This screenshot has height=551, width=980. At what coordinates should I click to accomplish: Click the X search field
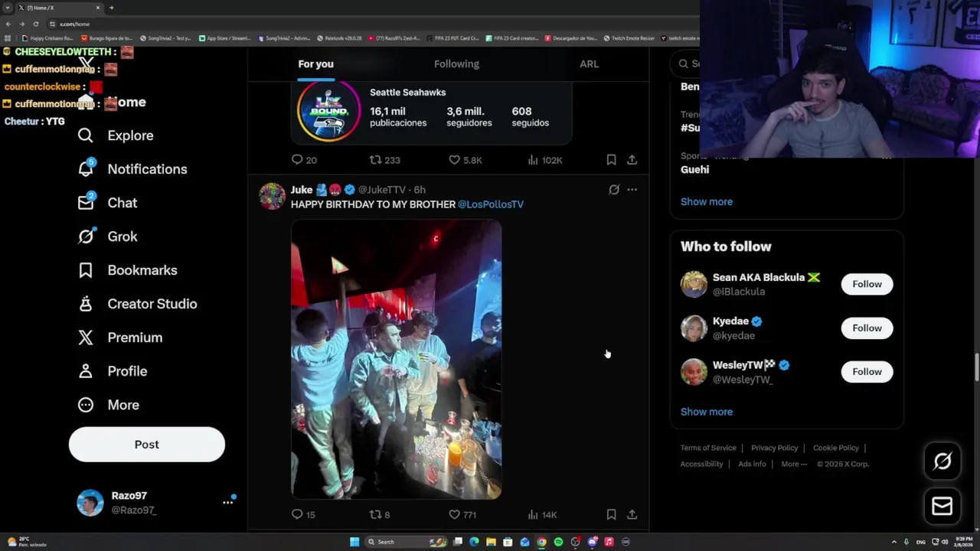pos(686,64)
